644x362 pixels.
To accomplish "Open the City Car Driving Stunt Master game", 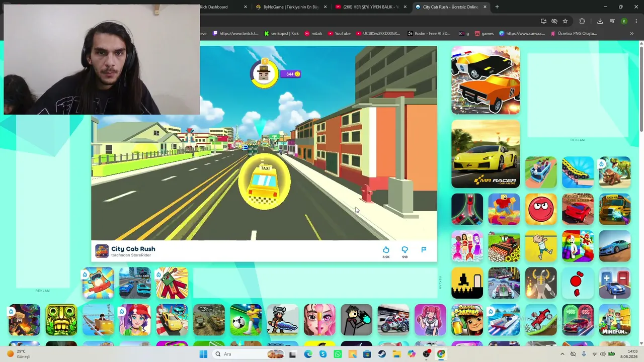I will click(x=578, y=209).
